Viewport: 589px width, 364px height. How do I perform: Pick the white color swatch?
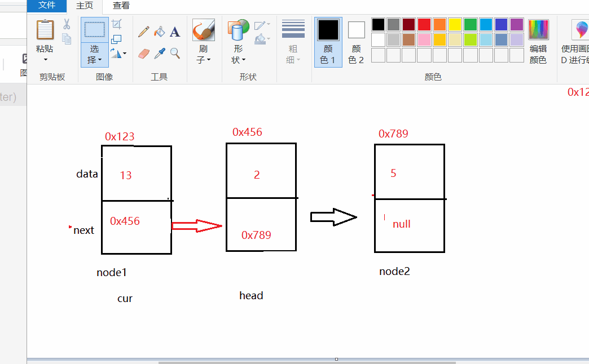click(x=378, y=40)
